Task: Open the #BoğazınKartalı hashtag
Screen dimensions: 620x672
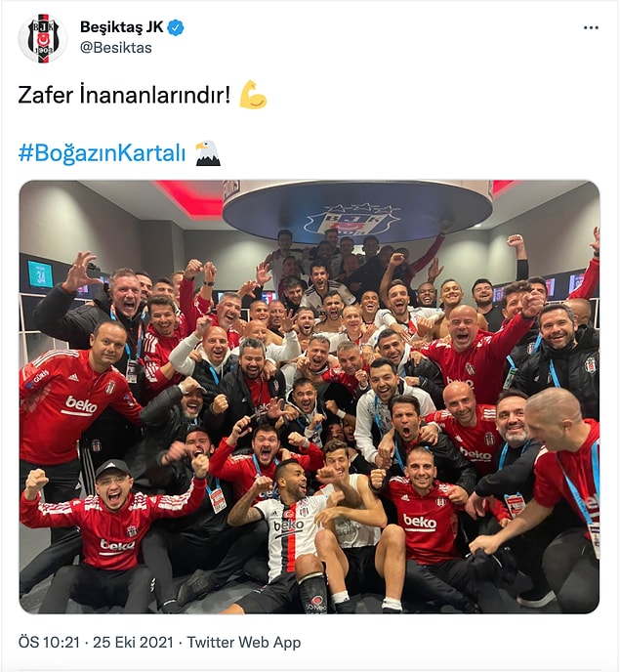Action: [102, 153]
